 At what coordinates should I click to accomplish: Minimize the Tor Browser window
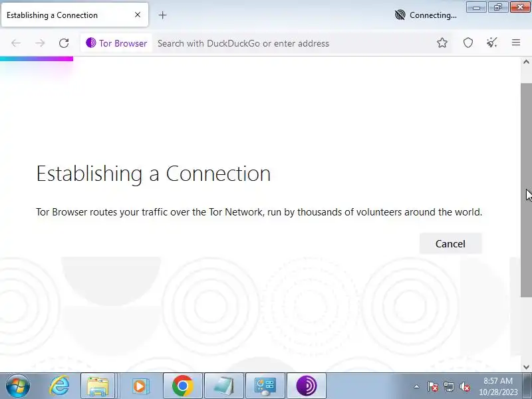(x=476, y=7)
